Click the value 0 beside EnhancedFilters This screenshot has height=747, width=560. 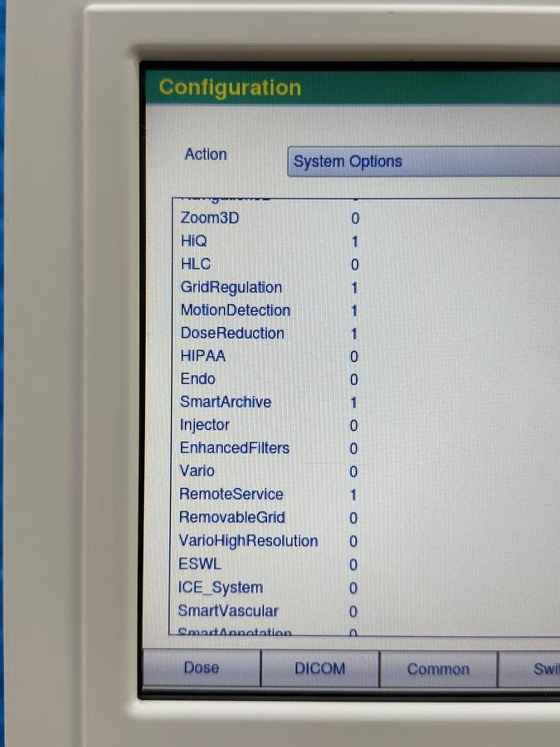tap(353, 448)
